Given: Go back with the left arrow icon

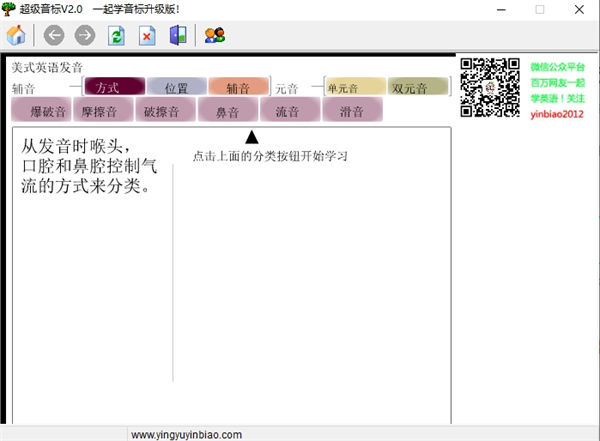Looking at the screenshot, I should 54,35.
